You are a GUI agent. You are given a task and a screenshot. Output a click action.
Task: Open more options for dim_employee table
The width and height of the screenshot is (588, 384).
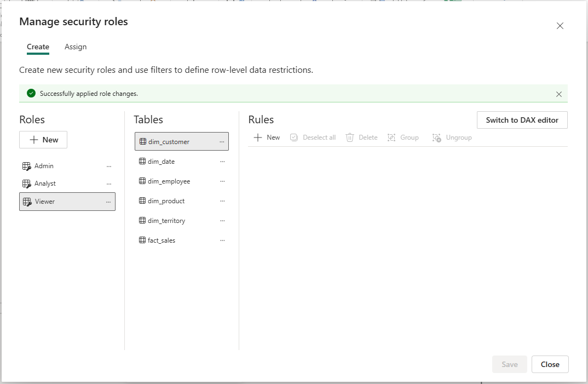point(222,181)
